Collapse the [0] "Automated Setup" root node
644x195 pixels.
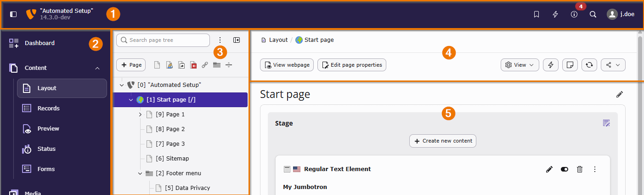point(122,85)
